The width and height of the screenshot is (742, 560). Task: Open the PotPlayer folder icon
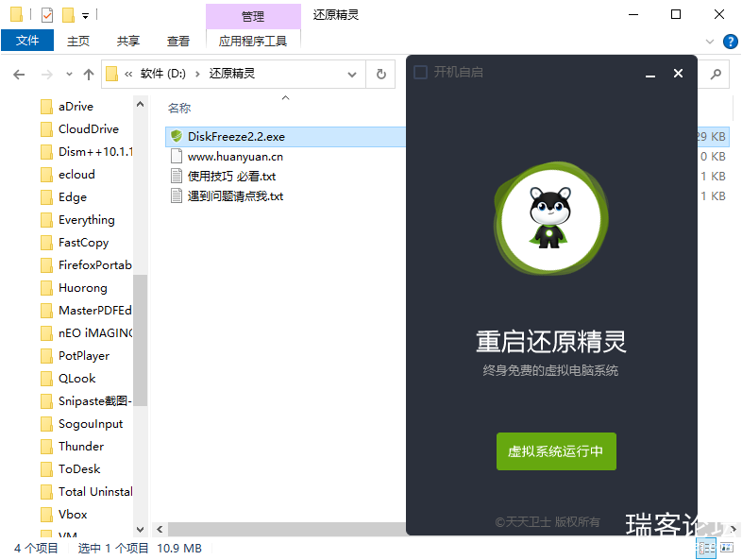pos(47,355)
